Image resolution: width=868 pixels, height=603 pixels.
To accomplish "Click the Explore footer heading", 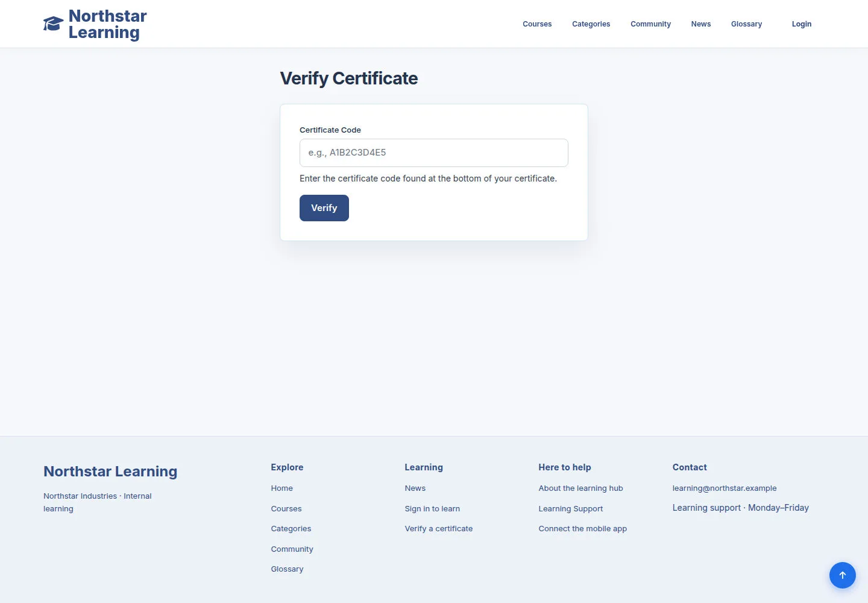I will coord(287,467).
